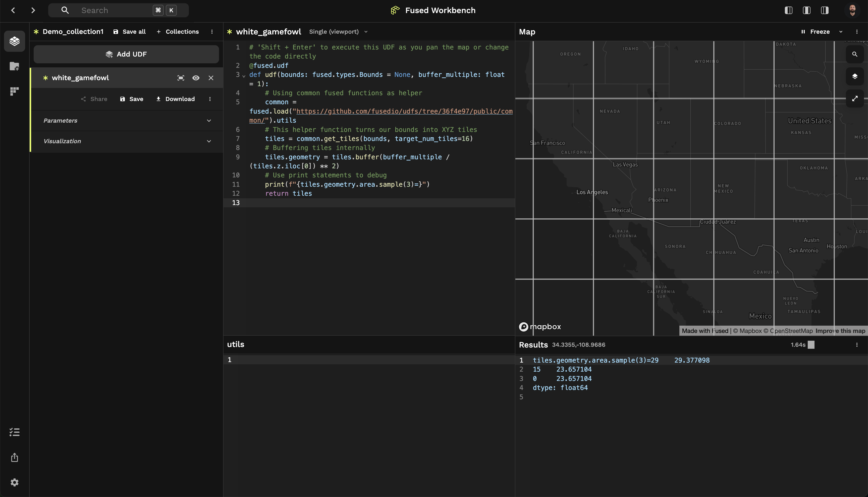This screenshot has height=497, width=868.
Task: Click Las Vegas label on map
Action: click(x=625, y=165)
